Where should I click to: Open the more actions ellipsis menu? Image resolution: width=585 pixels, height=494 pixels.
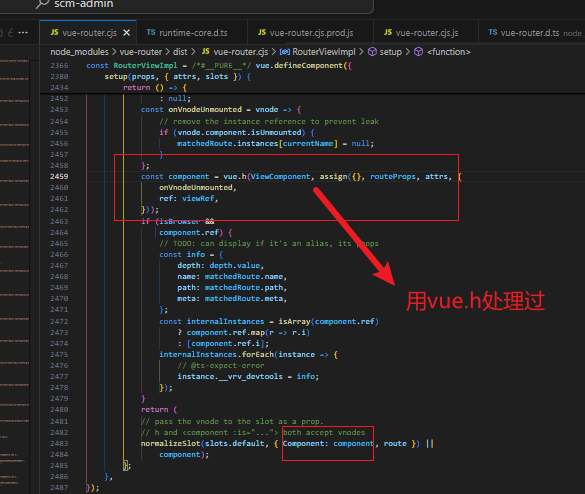(x=23, y=33)
